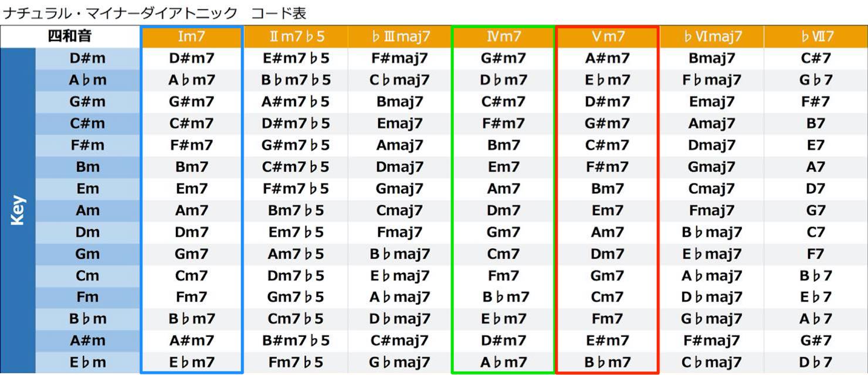This screenshot has height=375, width=868.
Task: Click the Em7♭5 chord cell
Action: coord(296,232)
